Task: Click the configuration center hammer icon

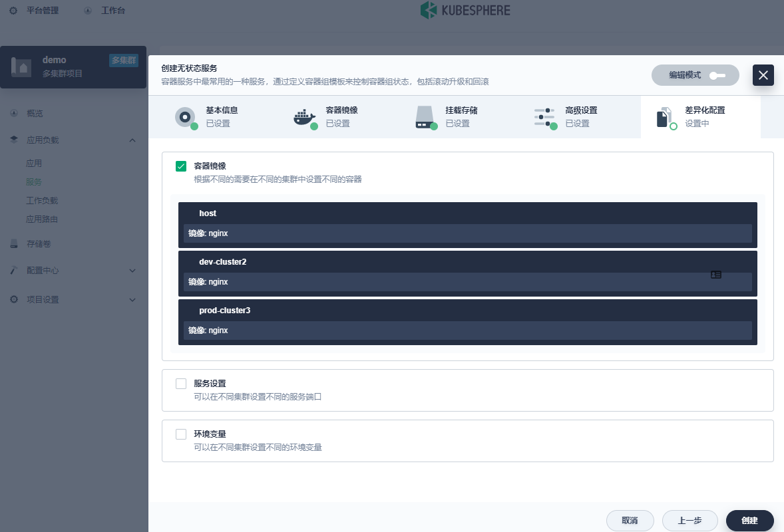Action: point(14,270)
